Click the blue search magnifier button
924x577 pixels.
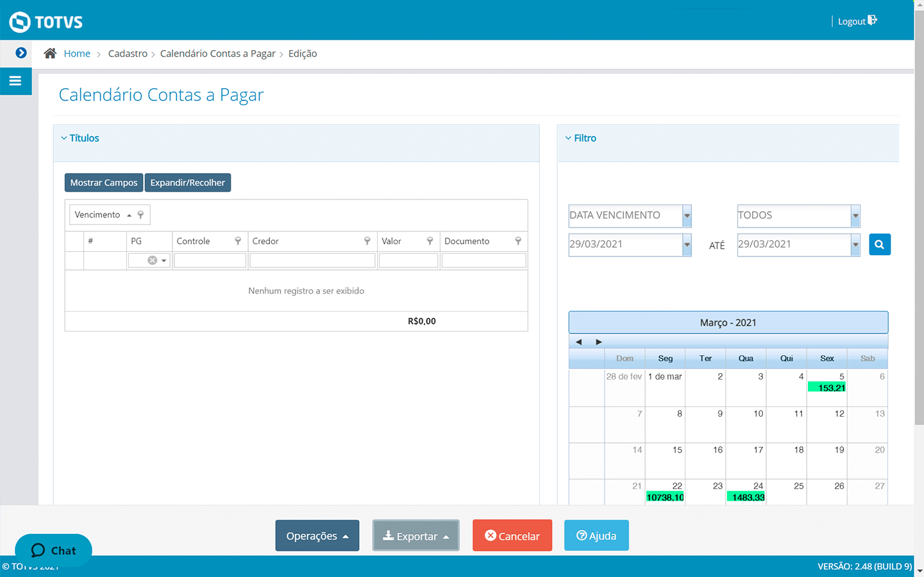[x=879, y=244]
